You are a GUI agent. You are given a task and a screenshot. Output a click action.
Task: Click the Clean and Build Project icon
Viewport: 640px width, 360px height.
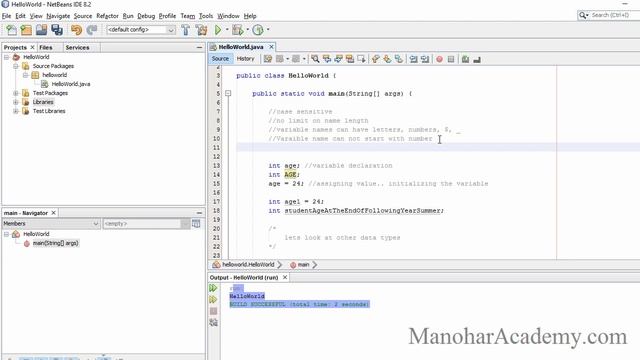coord(201,30)
